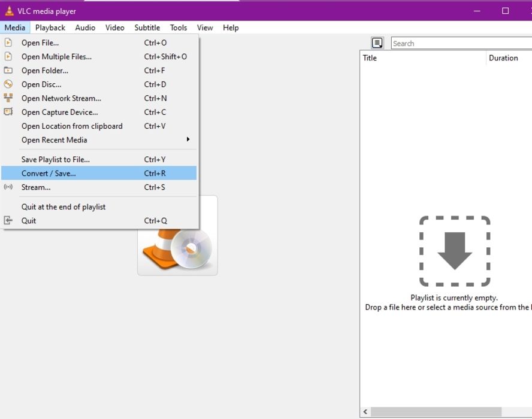The width and height of the screenshot is (532, 419).
Task: Sort playlist by Title column header
Action: click(423, 58)
